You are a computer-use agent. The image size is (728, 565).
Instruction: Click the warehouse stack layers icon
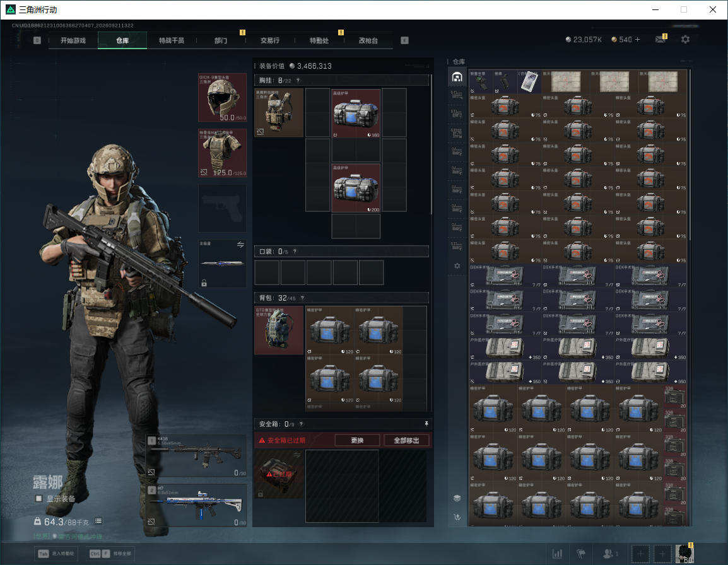(x=457, y=498)
